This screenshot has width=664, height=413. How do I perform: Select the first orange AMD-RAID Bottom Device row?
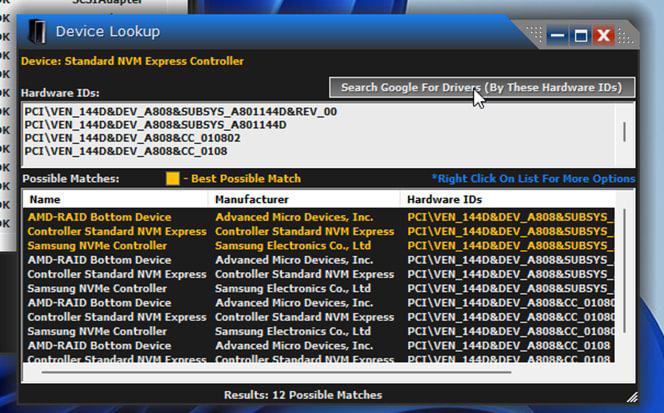(x=318, y=217)
